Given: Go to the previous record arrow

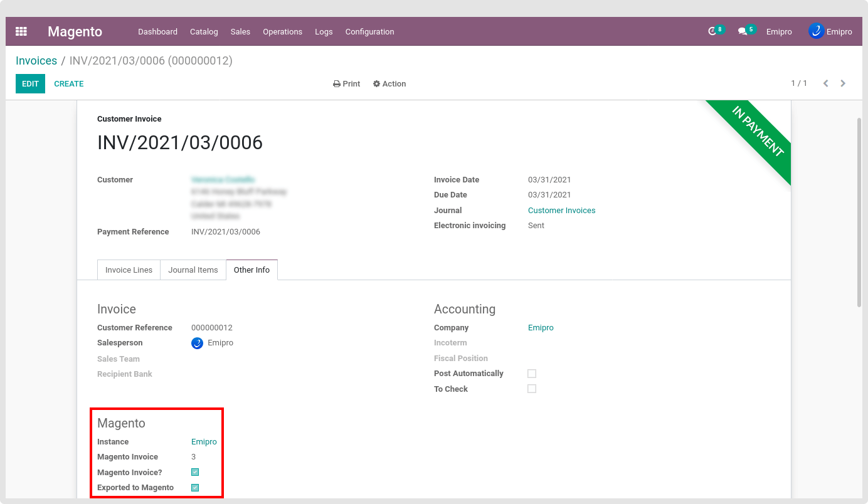Looking at the screenshot, I should 826,83.
